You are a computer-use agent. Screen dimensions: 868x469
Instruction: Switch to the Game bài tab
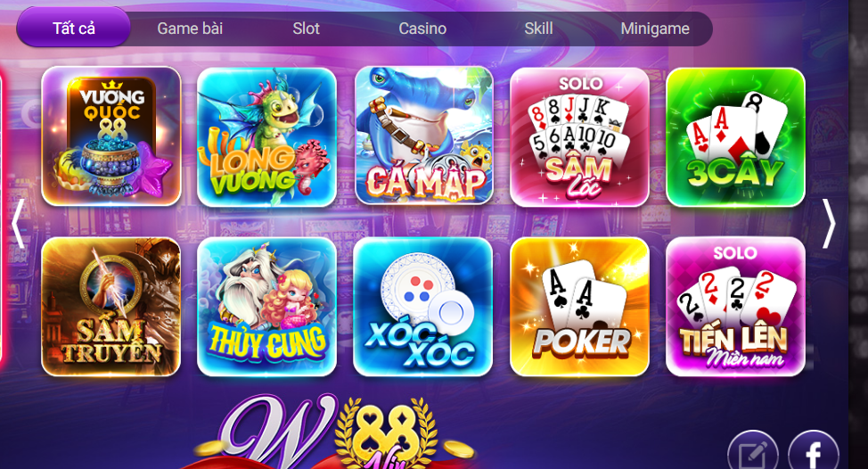190,29
